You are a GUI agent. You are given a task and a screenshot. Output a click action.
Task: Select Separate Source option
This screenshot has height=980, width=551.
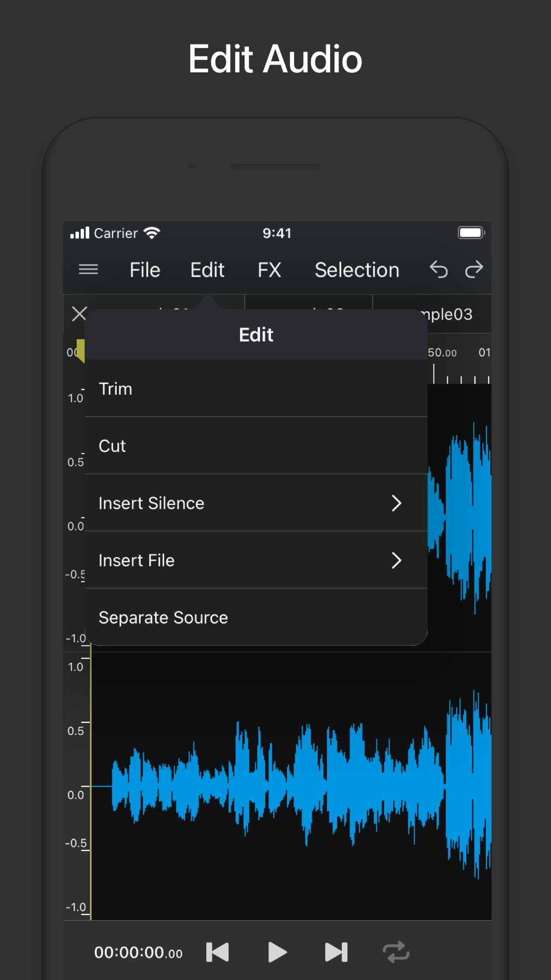[x=163, y=618]
